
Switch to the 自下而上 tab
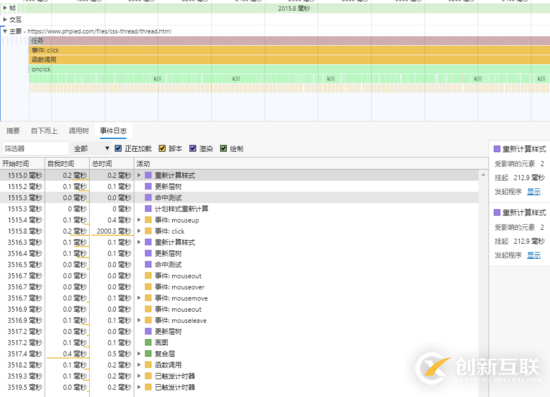tap(44, 131)
